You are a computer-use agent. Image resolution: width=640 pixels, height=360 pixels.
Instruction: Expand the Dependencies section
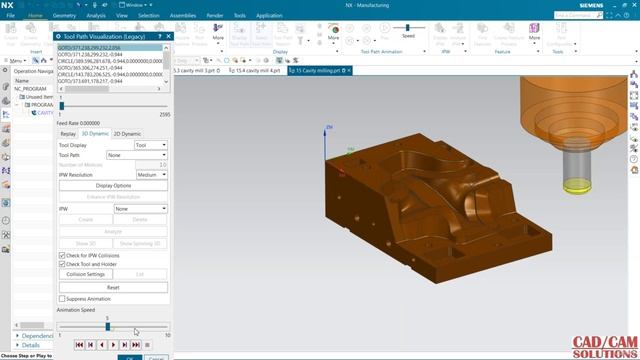17,336
